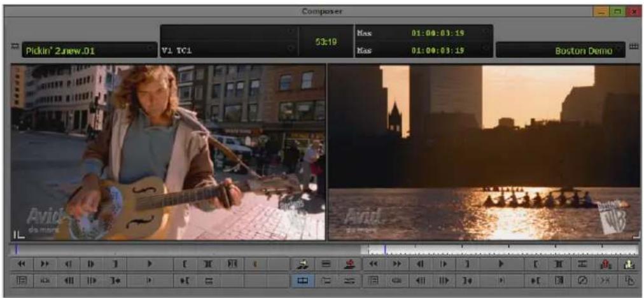Screen dimensions: 644x298
Task: Add a marker from source monitor toolbar
Action: (255, 264)
